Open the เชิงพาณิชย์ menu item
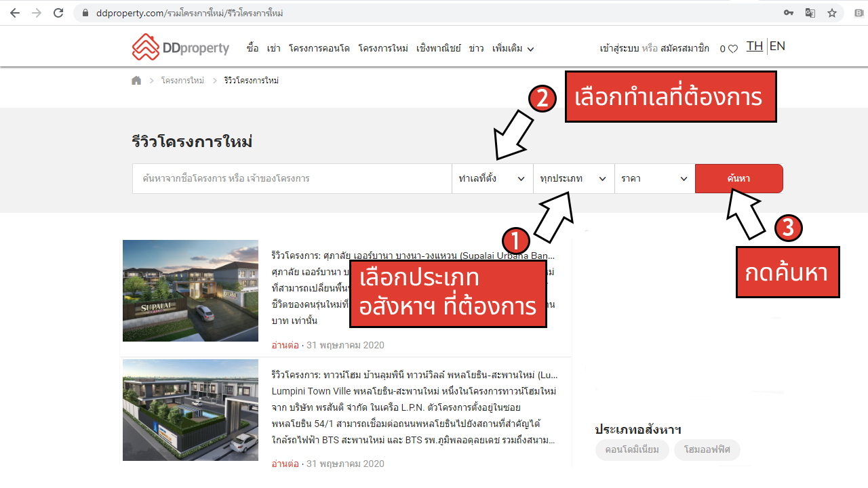The width and height of the screenshot is (868, 488). pyautogui.click(x=439, y=48)
